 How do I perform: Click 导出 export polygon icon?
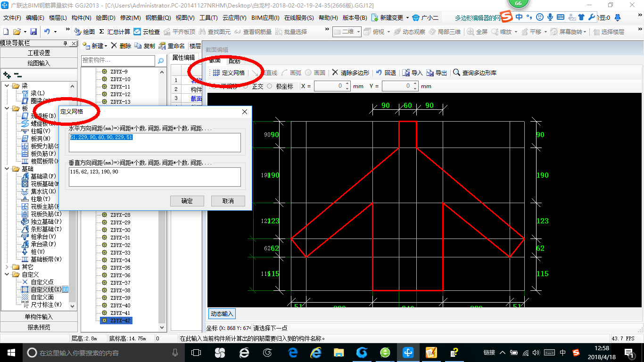click(437, 73)
